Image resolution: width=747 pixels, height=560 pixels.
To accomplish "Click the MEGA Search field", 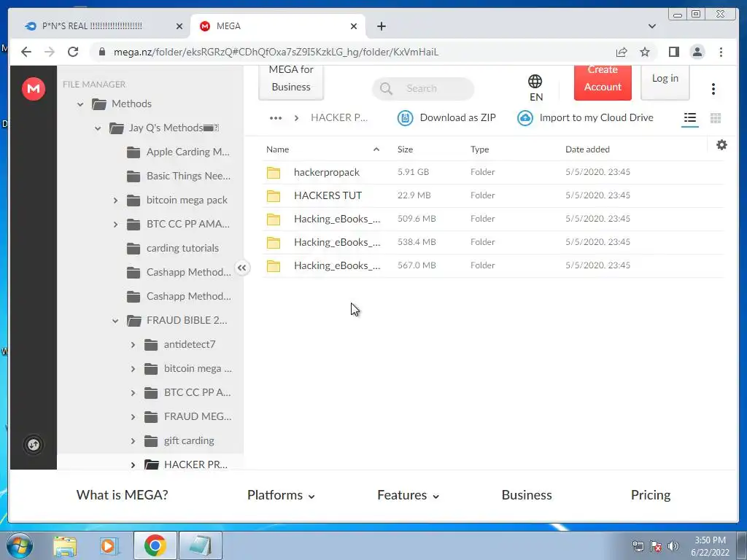I will point(423,88).
